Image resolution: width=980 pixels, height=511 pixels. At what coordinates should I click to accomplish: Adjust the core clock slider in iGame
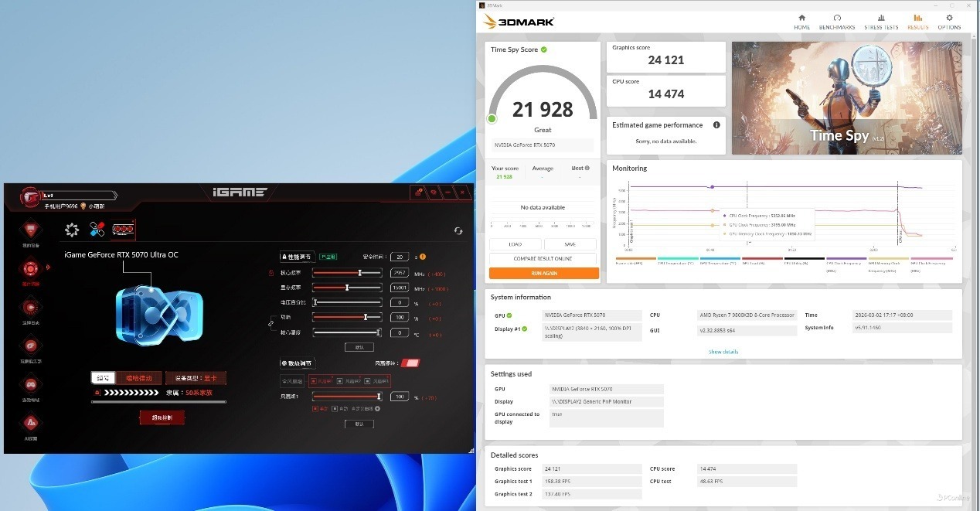[347, 273]
